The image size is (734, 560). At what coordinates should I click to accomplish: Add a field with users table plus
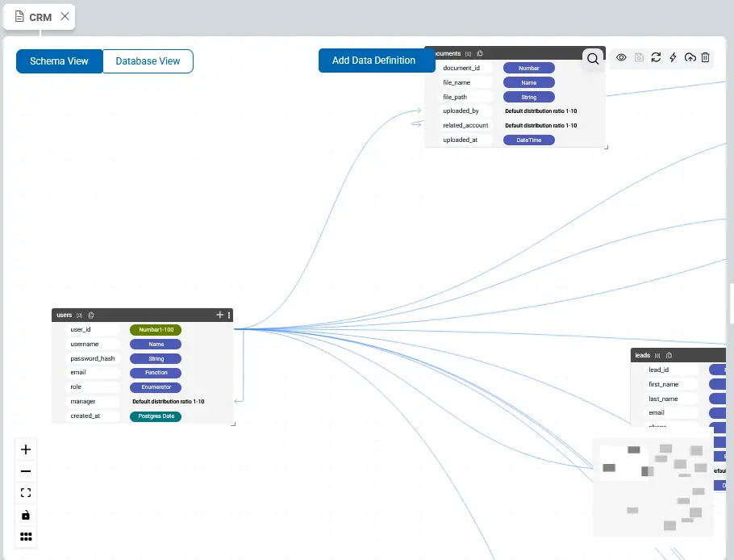219,315
